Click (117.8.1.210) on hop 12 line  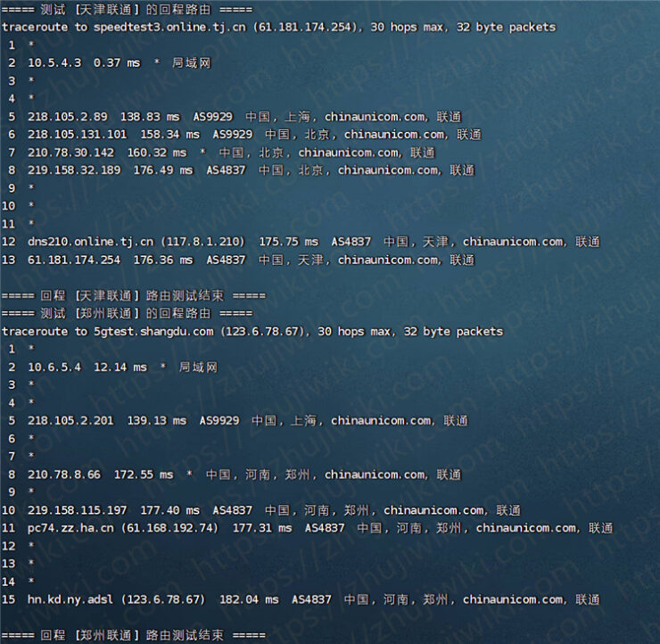202,242
